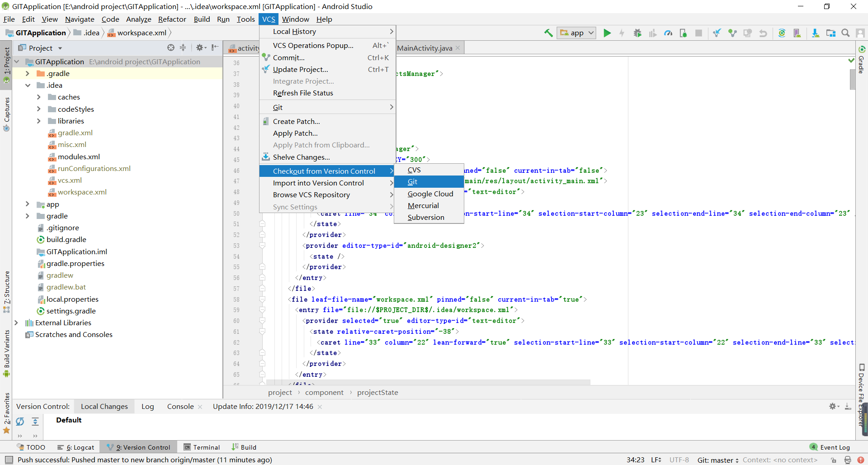Open Search Everywhere magnifier icon
The height and width of the screenshot is (465, 868).
[845, 33]
